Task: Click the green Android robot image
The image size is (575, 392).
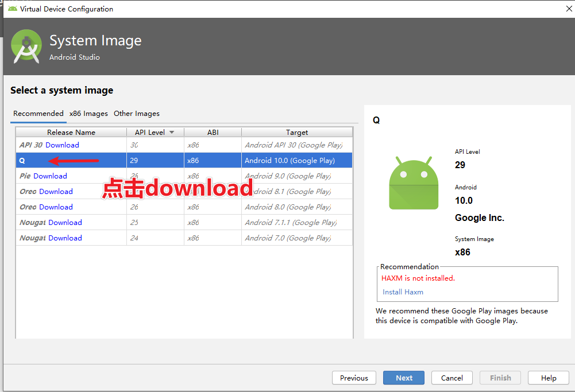Action: 414,183
